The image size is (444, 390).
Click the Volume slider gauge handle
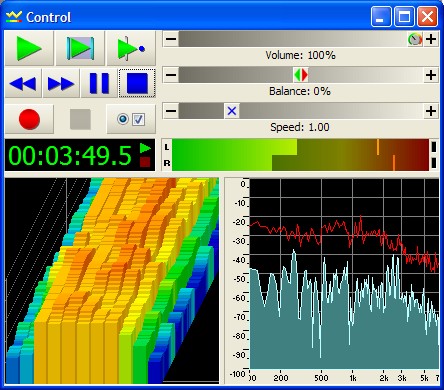click(x=415, y=39)
